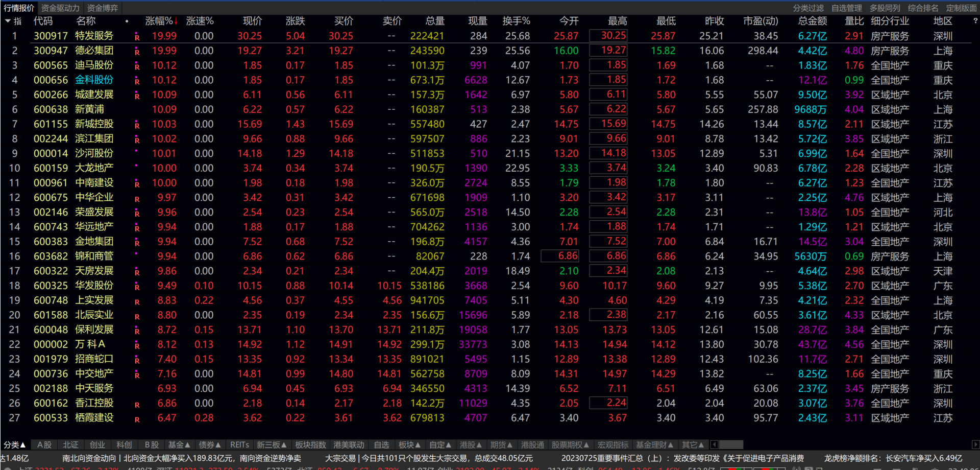Click the R marker beside 万 科A
Viewport: 980px width, 470px height.
[137, 346]
